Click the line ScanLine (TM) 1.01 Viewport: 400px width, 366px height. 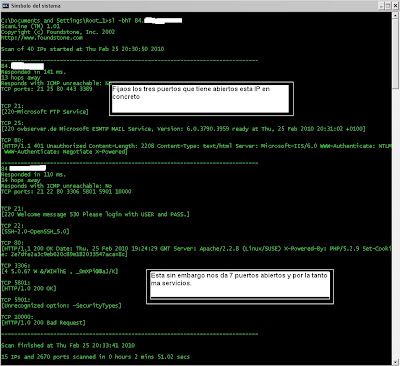point(30,26)
